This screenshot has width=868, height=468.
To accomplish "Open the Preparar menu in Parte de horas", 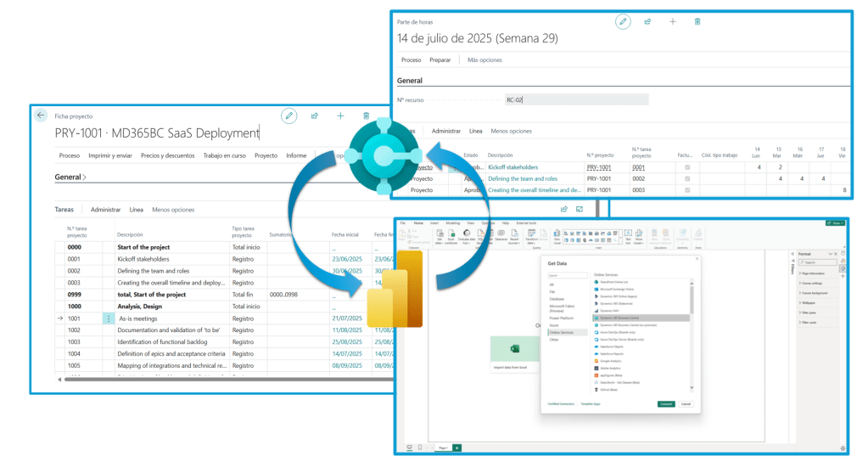I will 440,59.
